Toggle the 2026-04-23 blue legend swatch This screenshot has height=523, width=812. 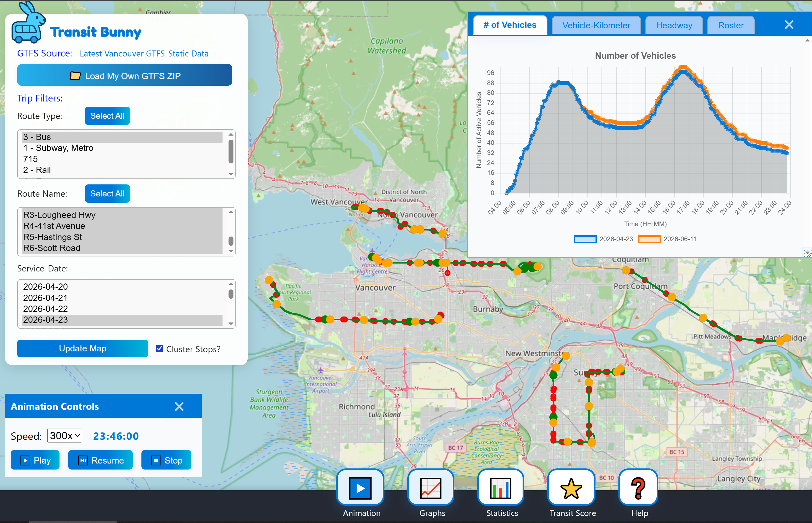click(x=585, y=239)
